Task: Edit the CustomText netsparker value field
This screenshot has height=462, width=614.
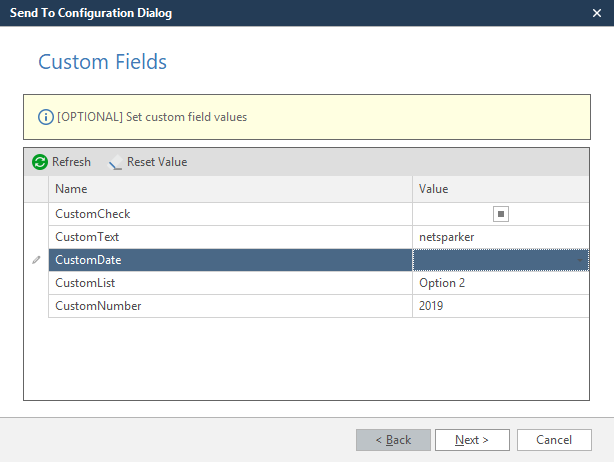Action: pos(500,237)
